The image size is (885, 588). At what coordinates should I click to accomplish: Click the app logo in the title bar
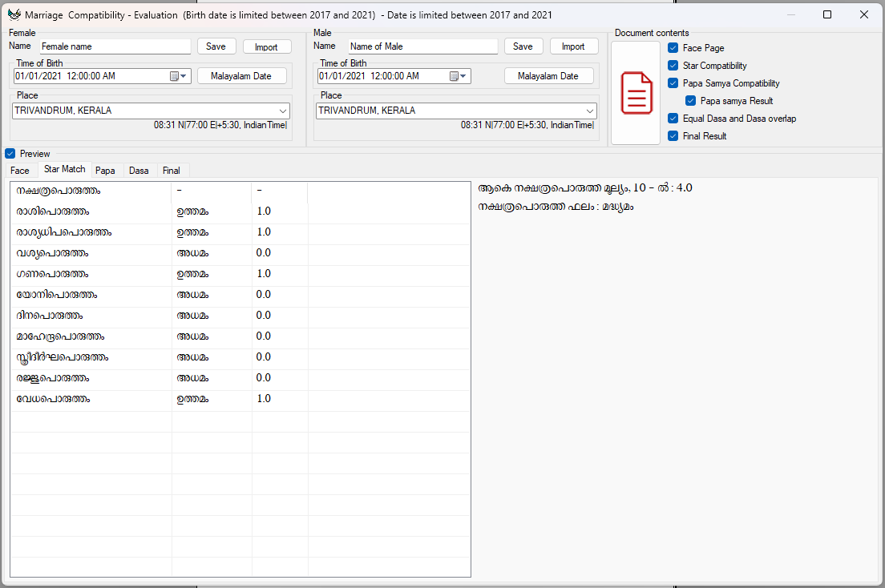click(14, 14)
